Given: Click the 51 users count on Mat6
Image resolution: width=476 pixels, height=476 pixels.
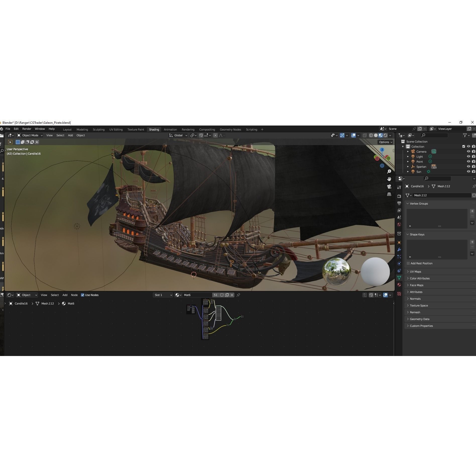Looking at the screenshot, I should click(215, 295).
